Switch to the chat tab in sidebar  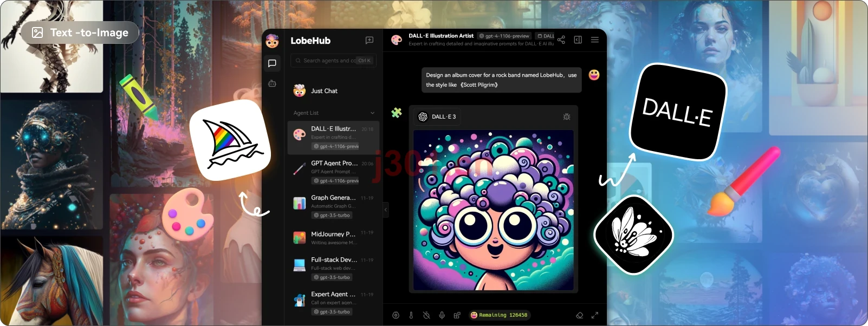click(273, 63)
